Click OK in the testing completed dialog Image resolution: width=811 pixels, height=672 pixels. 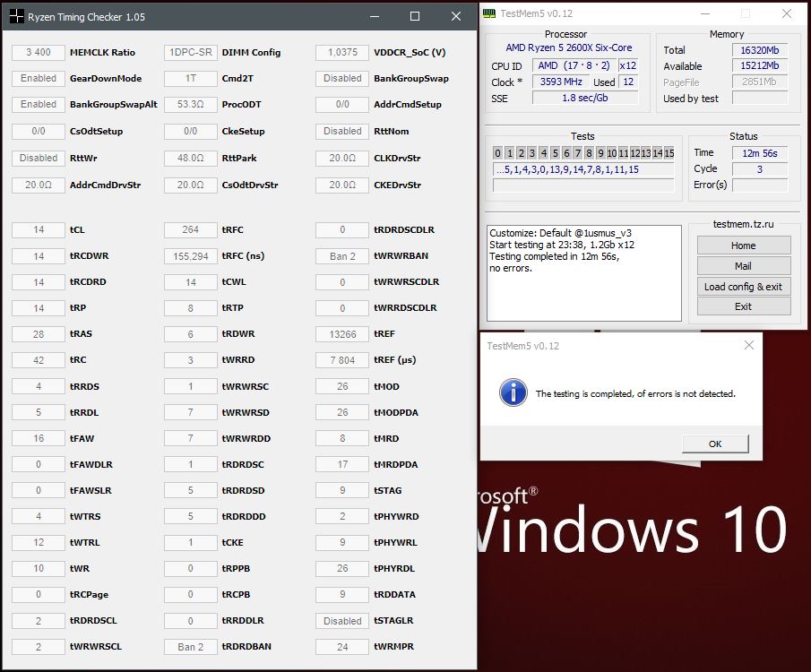tap(715, 444)
